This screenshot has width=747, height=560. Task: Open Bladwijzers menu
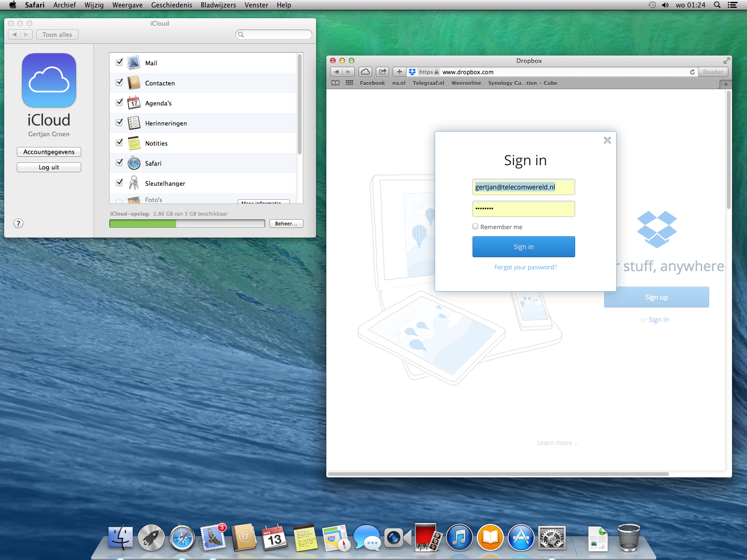[x=218, y=5]
